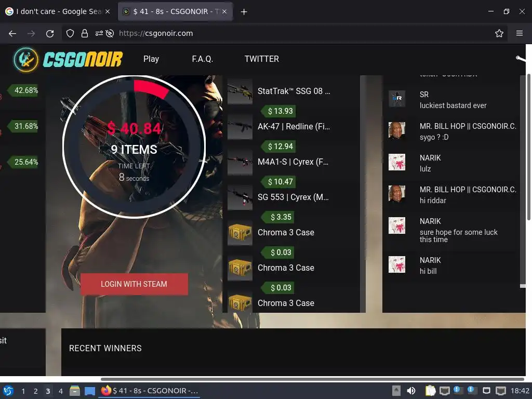Go back to previous page
This screenshot has width=532, height=399.
[12, 33]
